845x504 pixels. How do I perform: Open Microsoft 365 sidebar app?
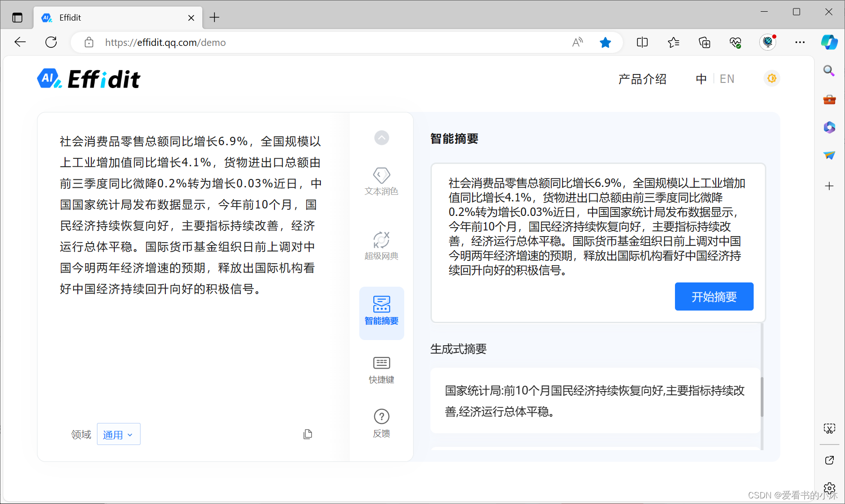pos(829,127)
